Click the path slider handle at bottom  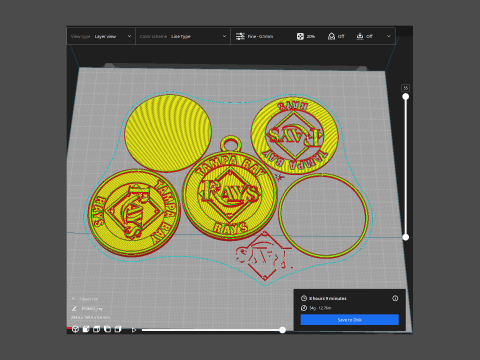tap(282, 330)
